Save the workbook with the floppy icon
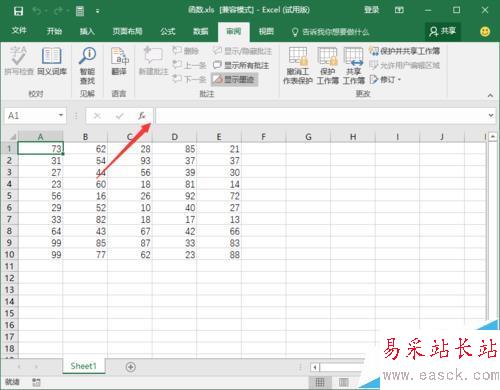 coord(18,11)
